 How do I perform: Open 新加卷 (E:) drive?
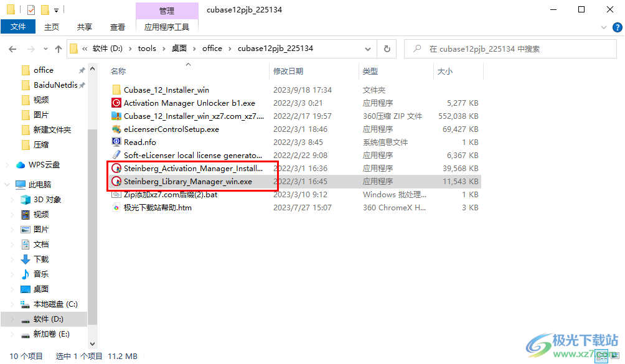click(51, 334)
